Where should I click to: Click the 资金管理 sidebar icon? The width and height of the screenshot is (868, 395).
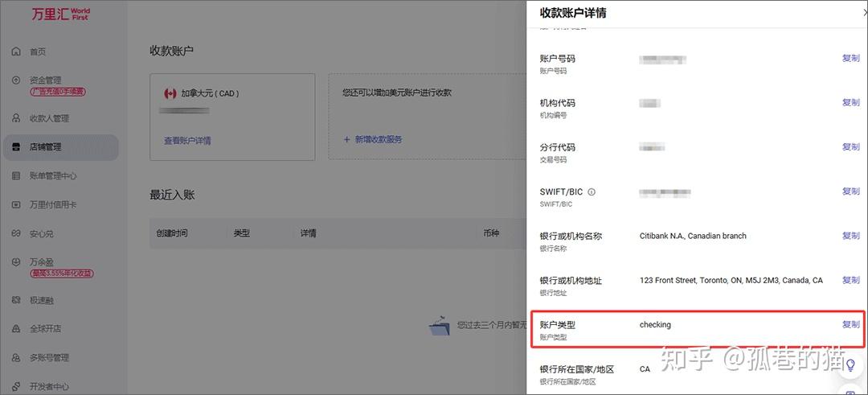coord(16,80)
